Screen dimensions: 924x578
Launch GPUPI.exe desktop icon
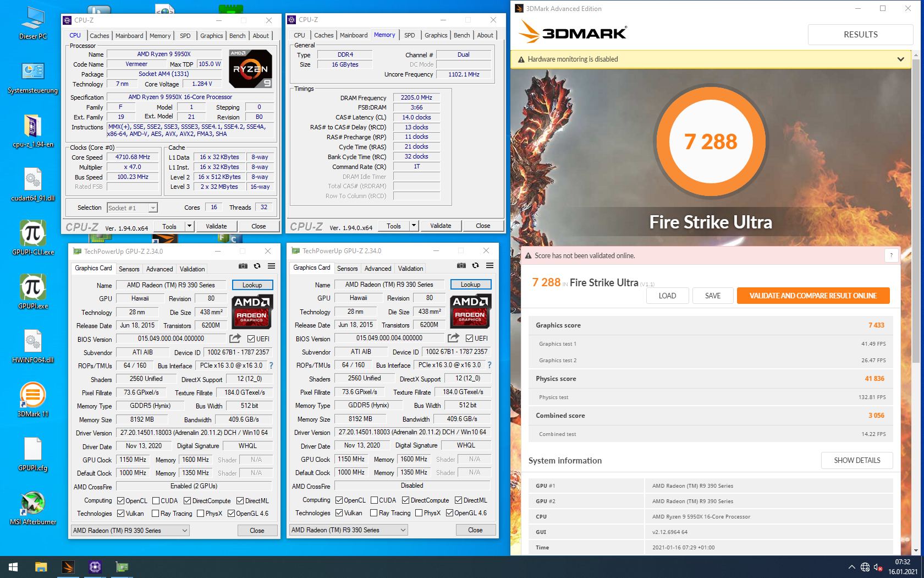point(33,292)
